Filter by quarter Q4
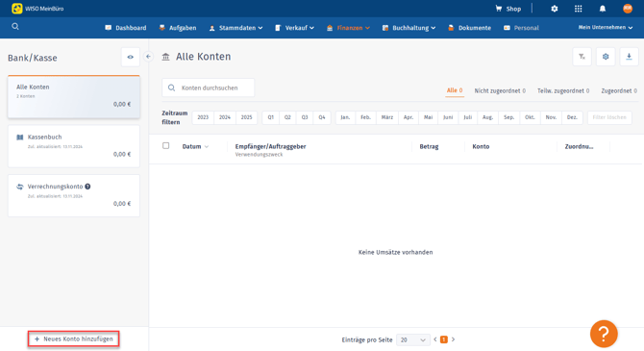The width and height of the screenshot is (644, 351). (x=322, y=117)
